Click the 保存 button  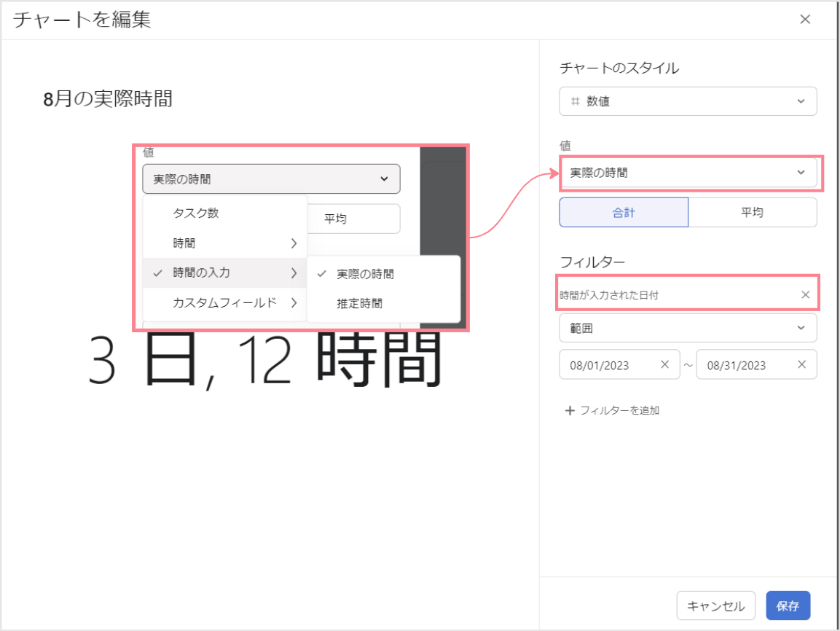click(x=788, y=605)
